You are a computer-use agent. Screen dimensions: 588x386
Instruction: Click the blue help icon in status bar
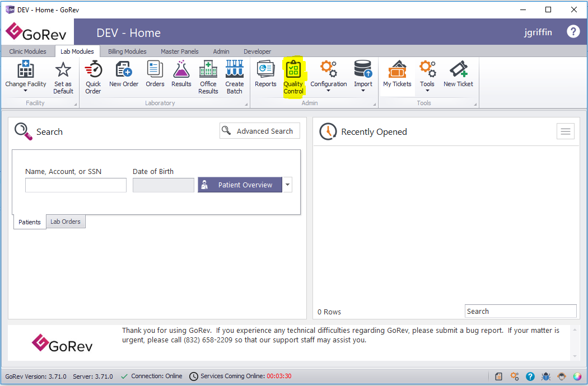(530, 376)
